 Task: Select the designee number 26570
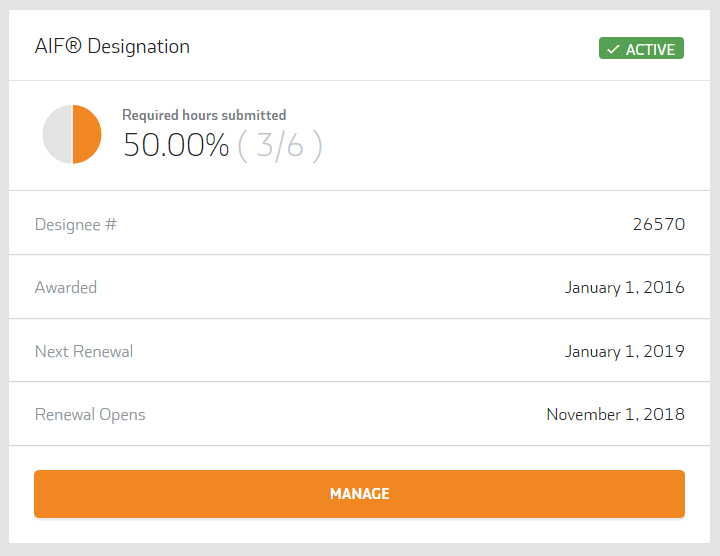coord(658,224)
